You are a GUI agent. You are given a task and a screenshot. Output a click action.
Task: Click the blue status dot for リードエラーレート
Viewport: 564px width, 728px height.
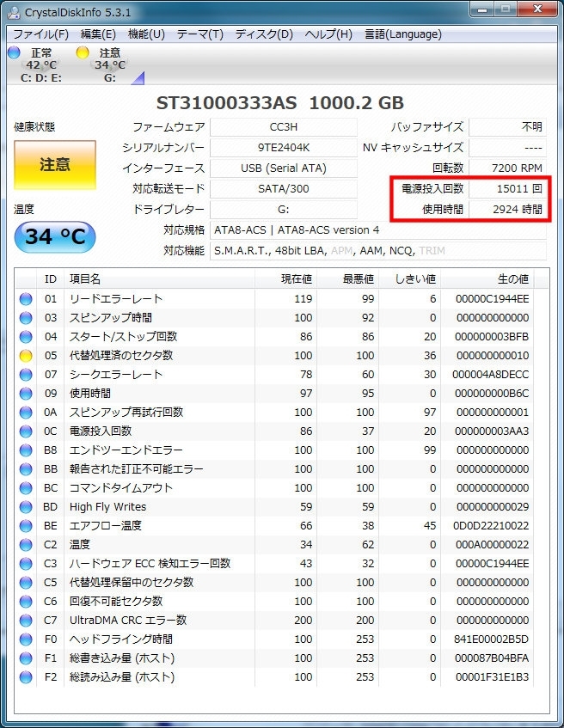click(x=26, y=299)
